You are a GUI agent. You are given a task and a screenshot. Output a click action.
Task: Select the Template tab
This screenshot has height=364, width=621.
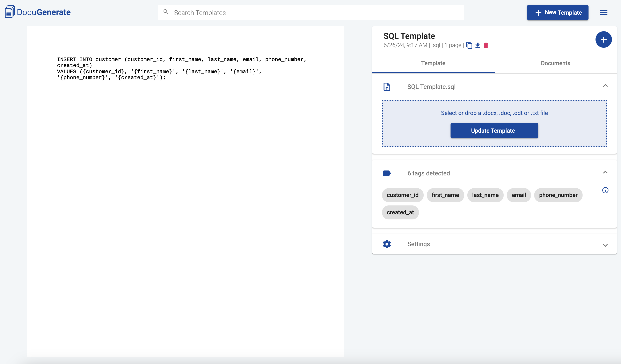[433, 63]
